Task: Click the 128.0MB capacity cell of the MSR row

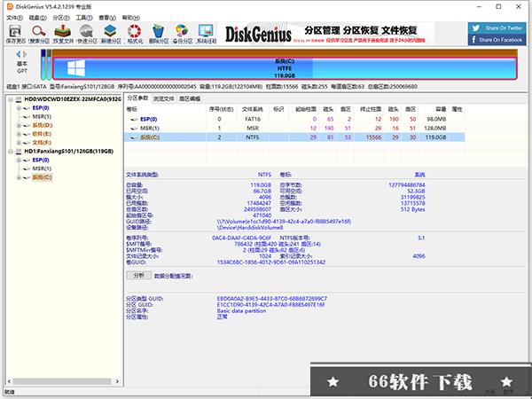Action: [435, 129]
